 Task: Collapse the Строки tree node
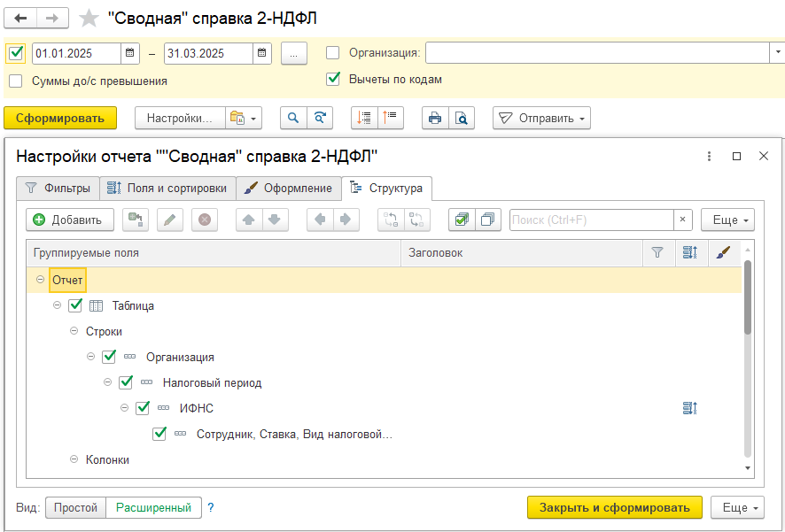[x=74, y=331]
